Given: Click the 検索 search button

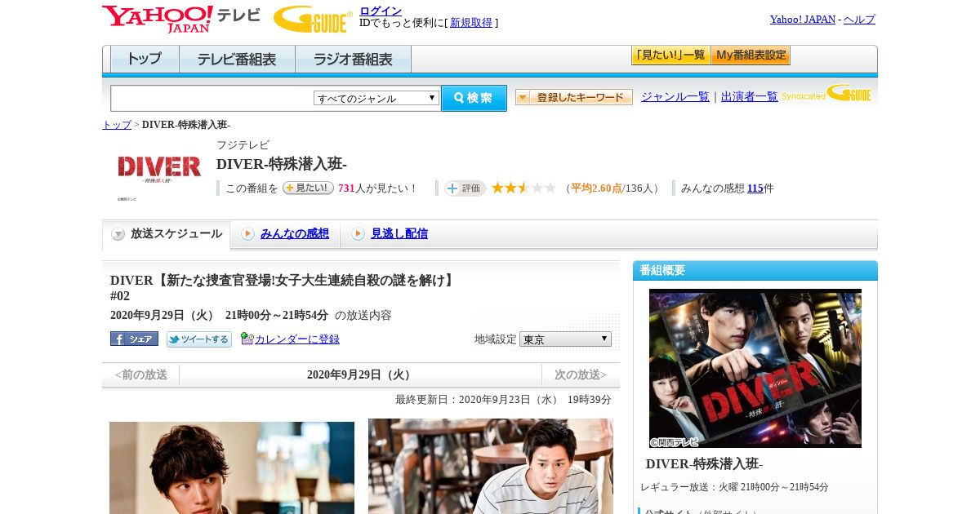Looking at the screenshot, I should point(474,98).
